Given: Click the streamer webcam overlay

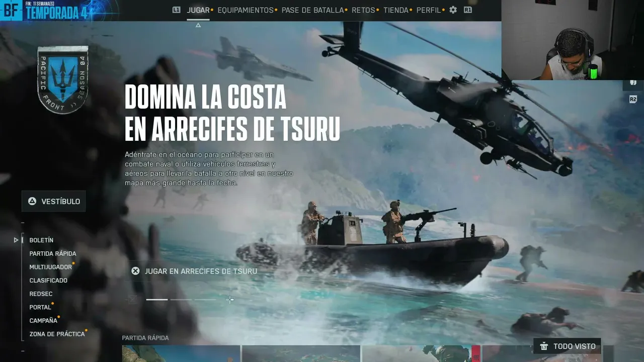Looking at the screenshot, I should click(x=573, y=40).
